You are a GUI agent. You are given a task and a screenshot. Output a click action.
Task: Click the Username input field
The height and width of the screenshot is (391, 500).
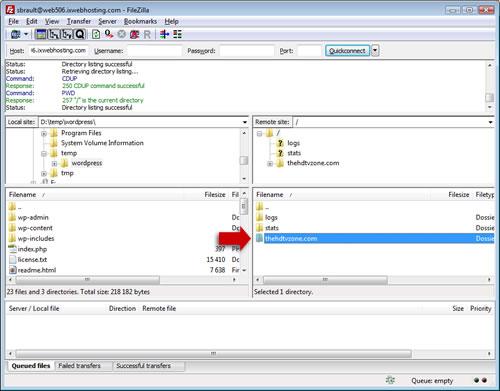tap(154, 51)
